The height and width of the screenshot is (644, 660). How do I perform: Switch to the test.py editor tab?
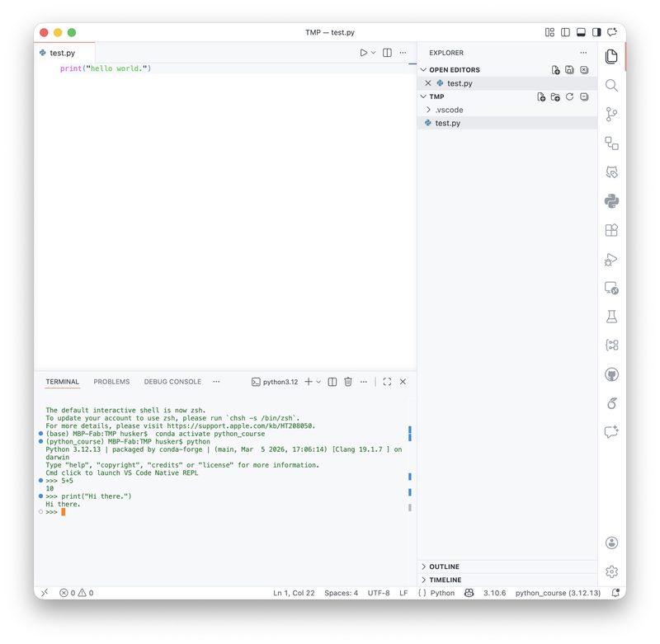coord(64,53)
